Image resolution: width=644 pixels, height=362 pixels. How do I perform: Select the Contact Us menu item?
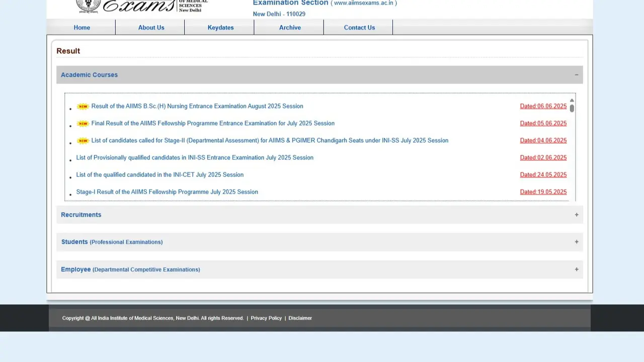tap(359, 28)
